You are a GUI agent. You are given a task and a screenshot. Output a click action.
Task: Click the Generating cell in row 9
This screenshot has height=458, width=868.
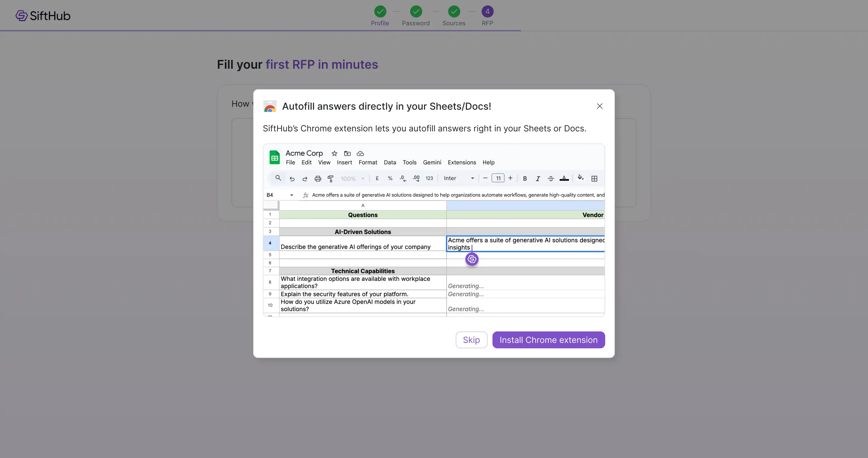click(x=525, y=294)
